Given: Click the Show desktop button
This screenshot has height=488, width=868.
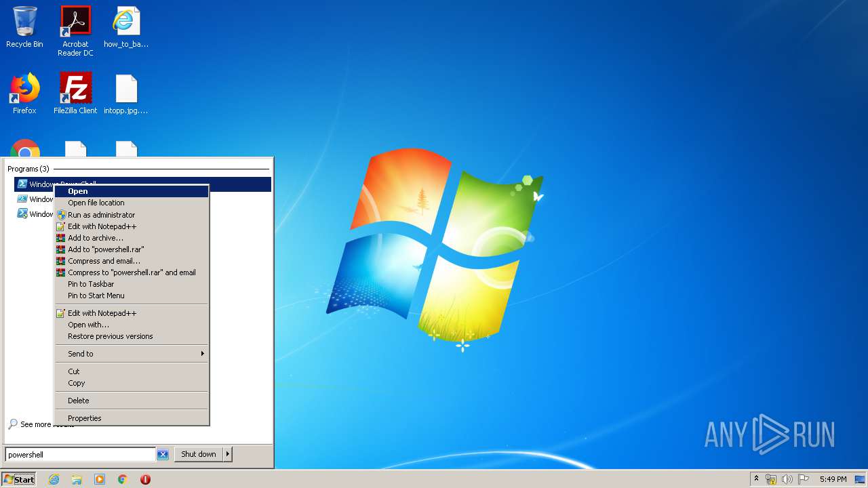Looking at the screenshot, I should click(860, 479).
